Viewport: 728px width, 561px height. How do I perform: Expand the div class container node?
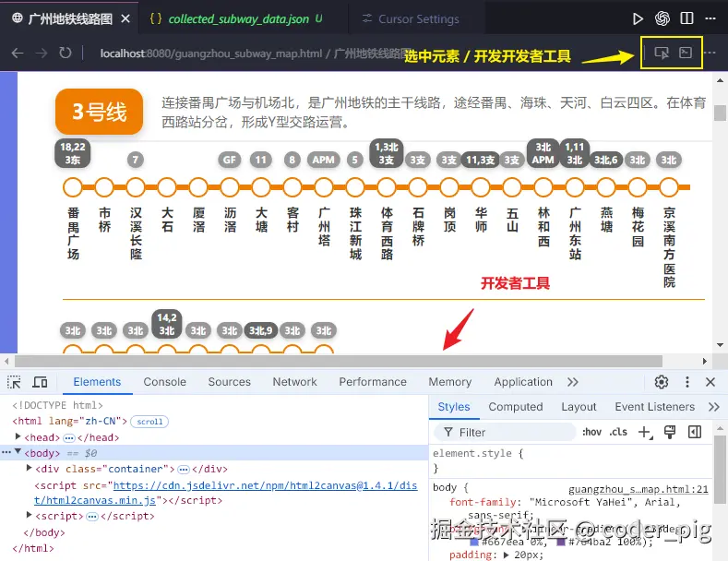(x=29, y=468)
